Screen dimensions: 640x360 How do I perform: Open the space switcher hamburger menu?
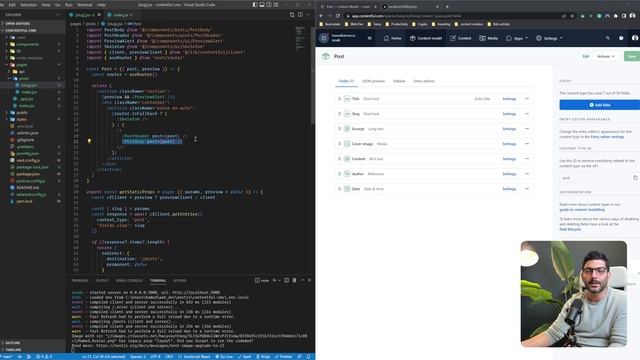(x=369, y=38)
